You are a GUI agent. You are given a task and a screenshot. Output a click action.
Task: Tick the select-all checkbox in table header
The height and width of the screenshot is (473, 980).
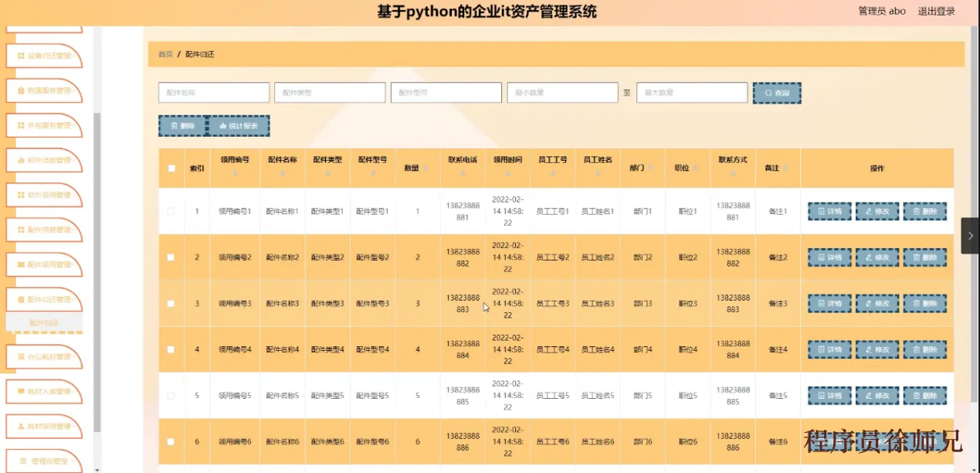point(171,168)
